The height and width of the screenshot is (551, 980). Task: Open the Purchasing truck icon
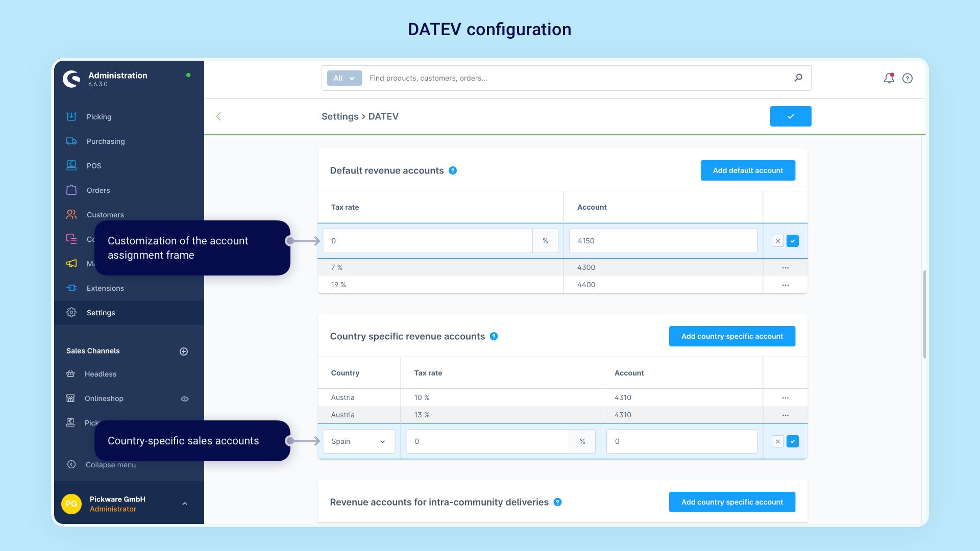click(71, 141)
